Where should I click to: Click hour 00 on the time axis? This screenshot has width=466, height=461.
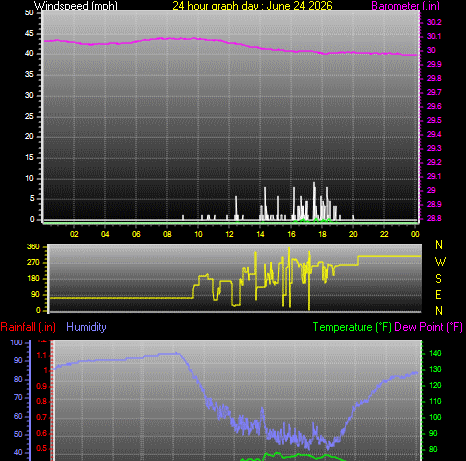(415, 234)
